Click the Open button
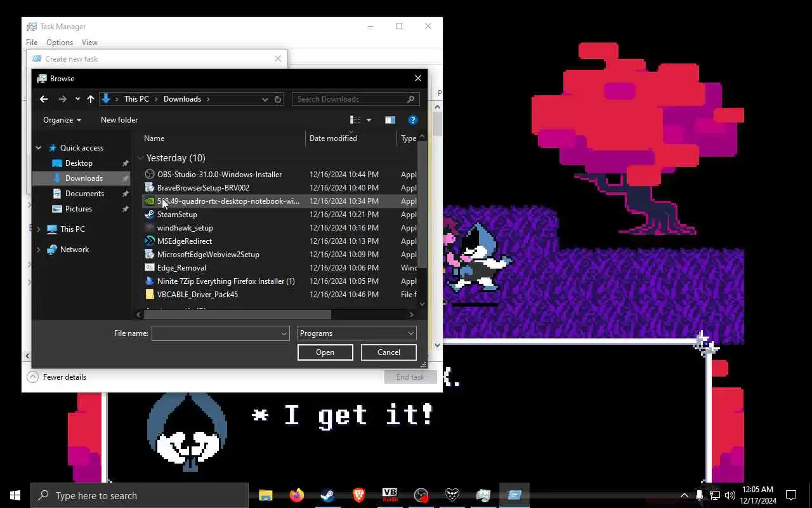The height and width of the screenshot is (508, 812). [x=325, y=352]
